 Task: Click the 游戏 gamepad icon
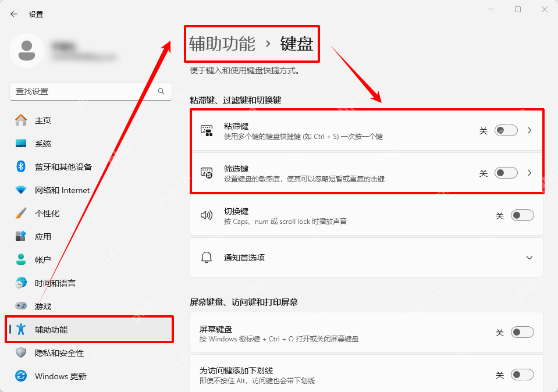pos(21,306)
